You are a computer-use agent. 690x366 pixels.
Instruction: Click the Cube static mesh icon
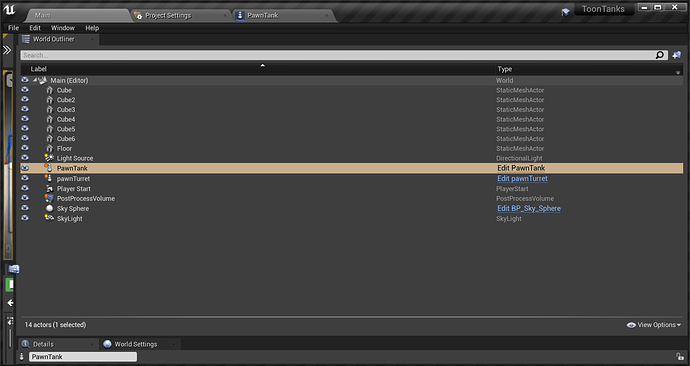tap(49, 90)
